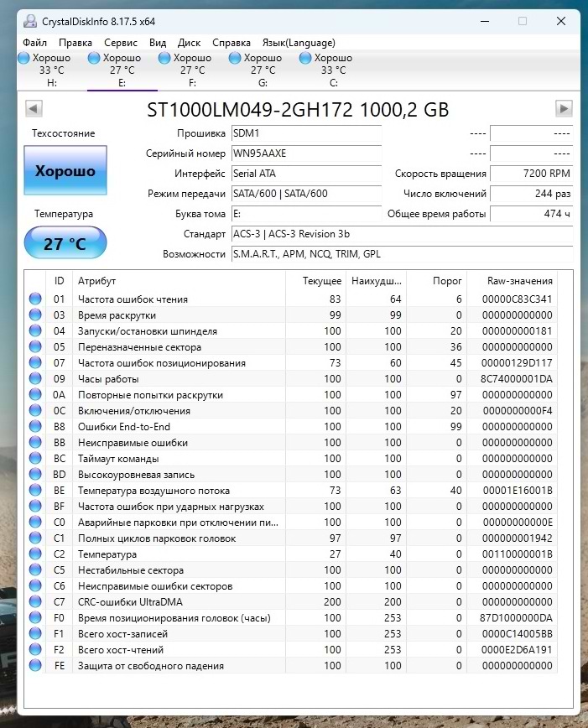Click status orb for Включения/отключения

coord(35,410)
